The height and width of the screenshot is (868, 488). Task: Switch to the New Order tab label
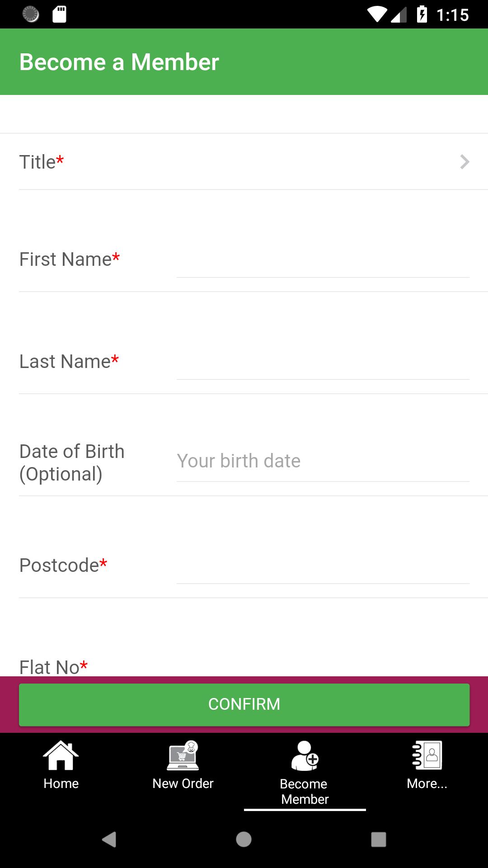183,783
